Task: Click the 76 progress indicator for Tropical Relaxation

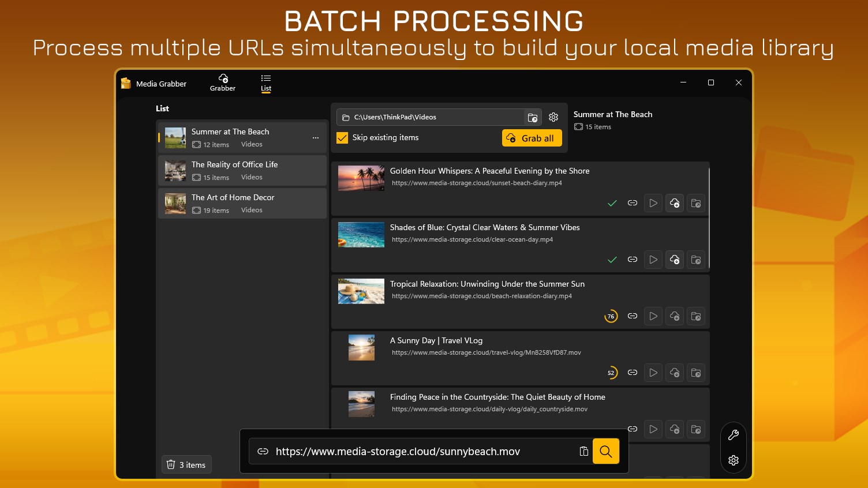Action: point(611,316)
